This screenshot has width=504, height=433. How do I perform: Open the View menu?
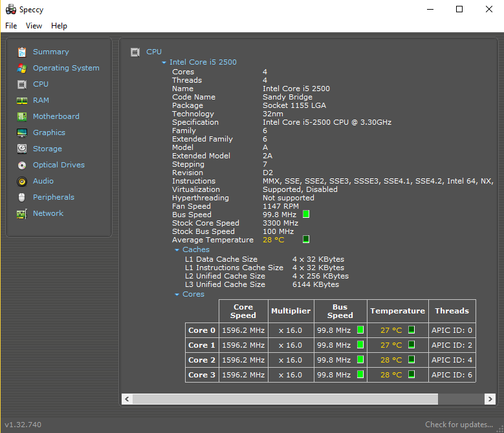34,26
